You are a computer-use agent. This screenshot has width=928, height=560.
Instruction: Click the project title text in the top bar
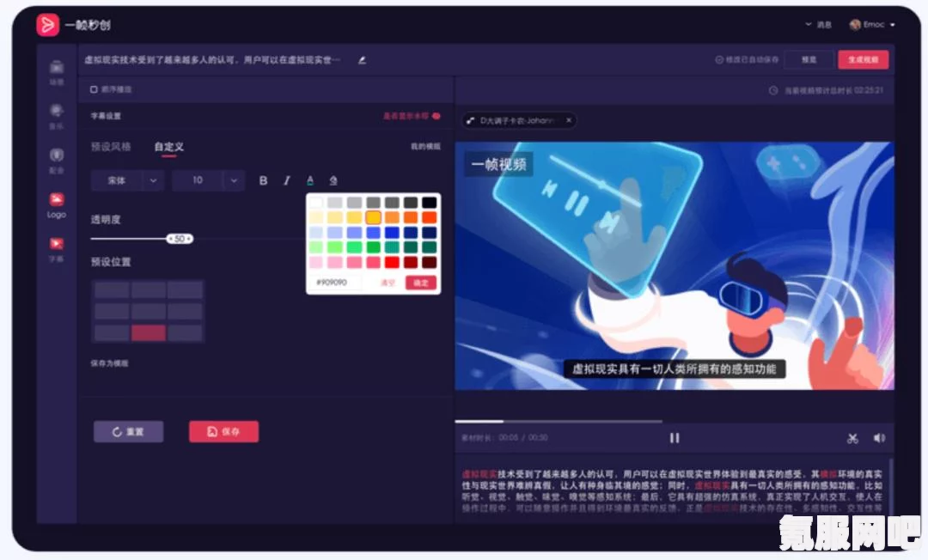pyautogui.click(x=212, y=60)
